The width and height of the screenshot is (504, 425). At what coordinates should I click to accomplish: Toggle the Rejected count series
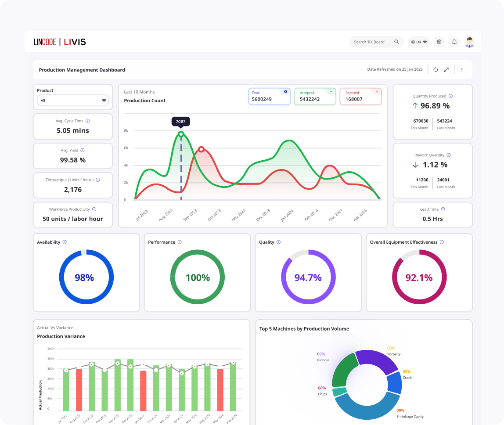360,97
